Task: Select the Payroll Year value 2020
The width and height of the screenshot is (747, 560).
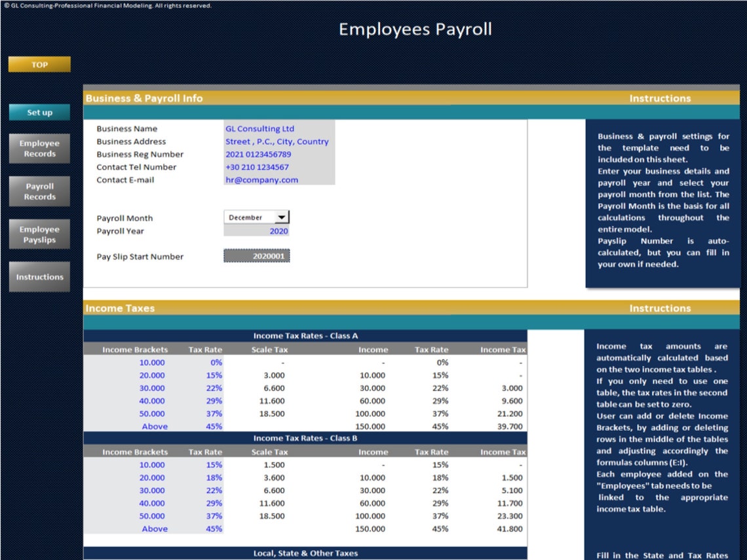Action: pyautogui.click(x=278, y=231)
